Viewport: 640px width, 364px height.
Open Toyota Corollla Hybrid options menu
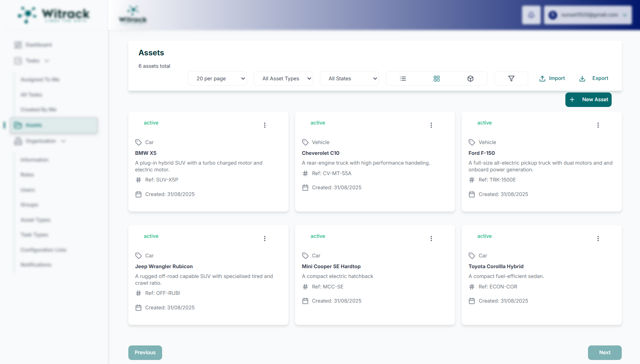click(598, 239)
